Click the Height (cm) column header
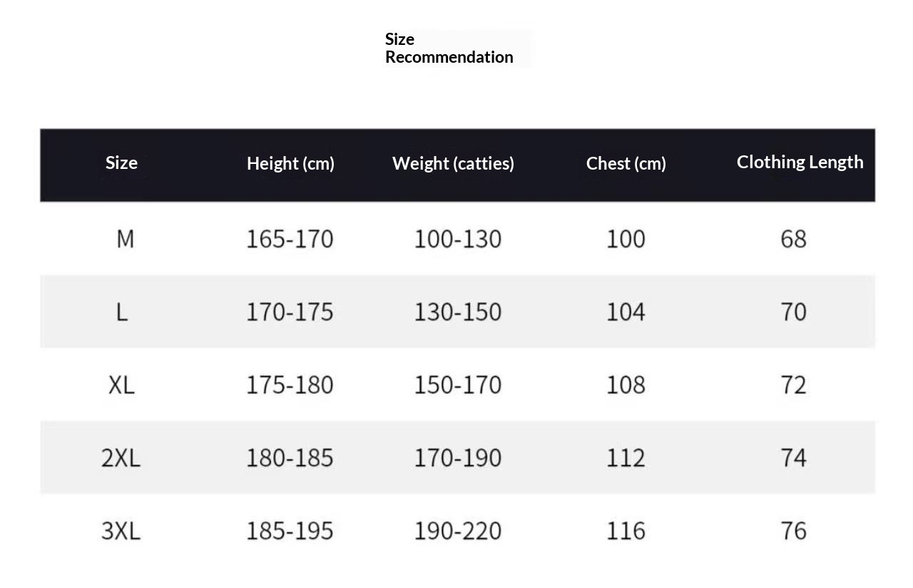 pos(290,163)
